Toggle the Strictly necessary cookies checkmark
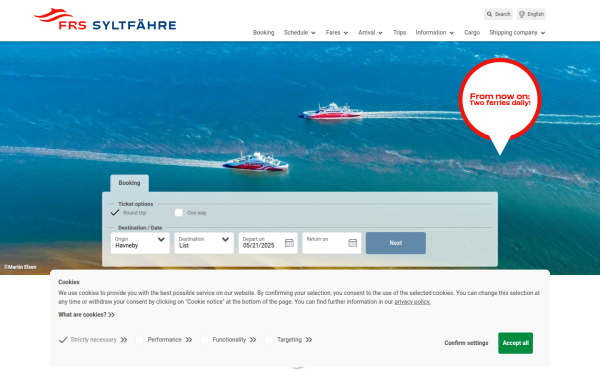The image size is (600, 375). coord(63,340)
